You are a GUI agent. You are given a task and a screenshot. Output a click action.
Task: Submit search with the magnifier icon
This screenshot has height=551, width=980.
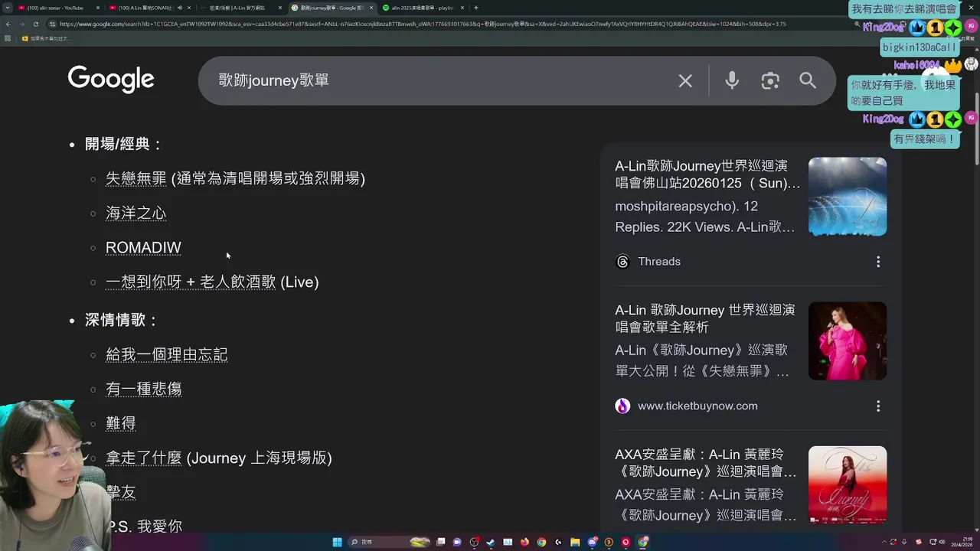pyautogui.click(x=808, y=80)
